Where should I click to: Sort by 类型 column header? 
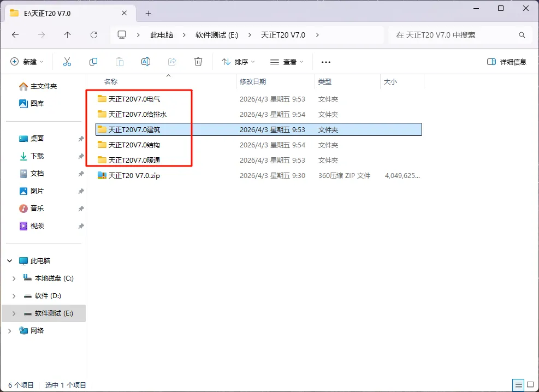tap(325, 82)
